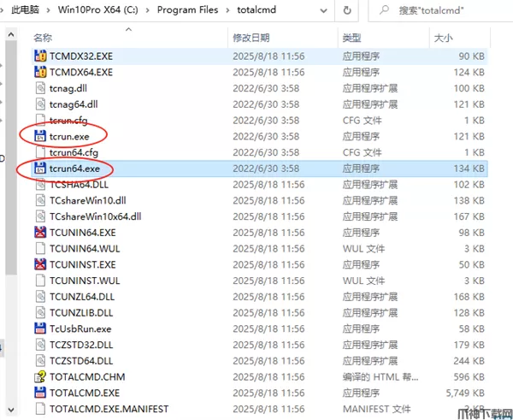Click the 596 KB size of TOTALCMD.CHM
The image size is (513, 420).
pos(469,377)
